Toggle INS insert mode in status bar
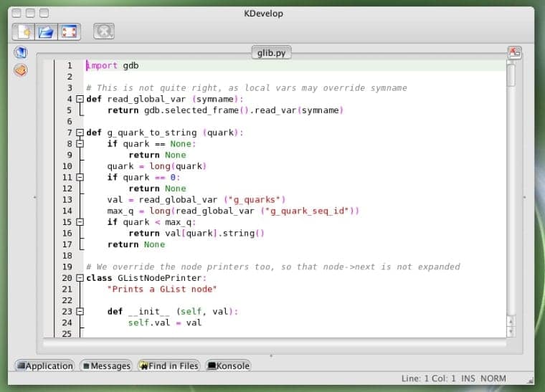This screenshot has width=545, height=392. (x=468, y=378)
